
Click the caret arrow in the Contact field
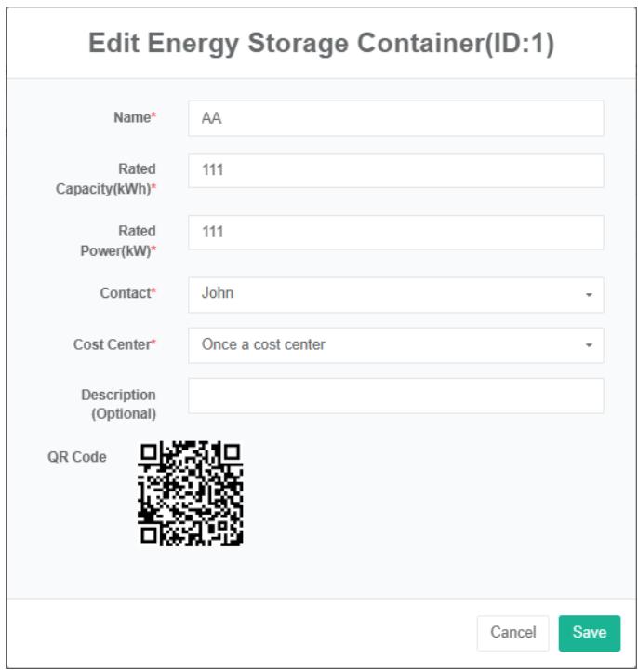point(589,295)
